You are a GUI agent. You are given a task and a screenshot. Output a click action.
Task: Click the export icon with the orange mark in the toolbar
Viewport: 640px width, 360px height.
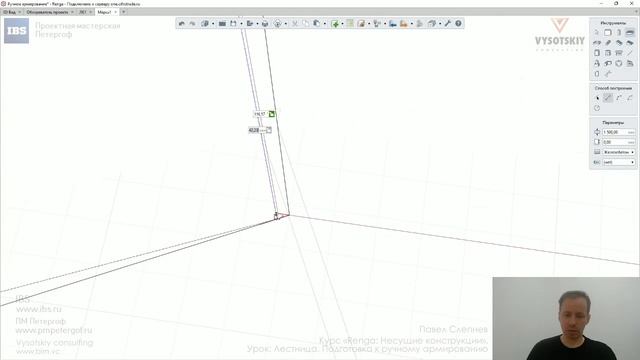404,24
